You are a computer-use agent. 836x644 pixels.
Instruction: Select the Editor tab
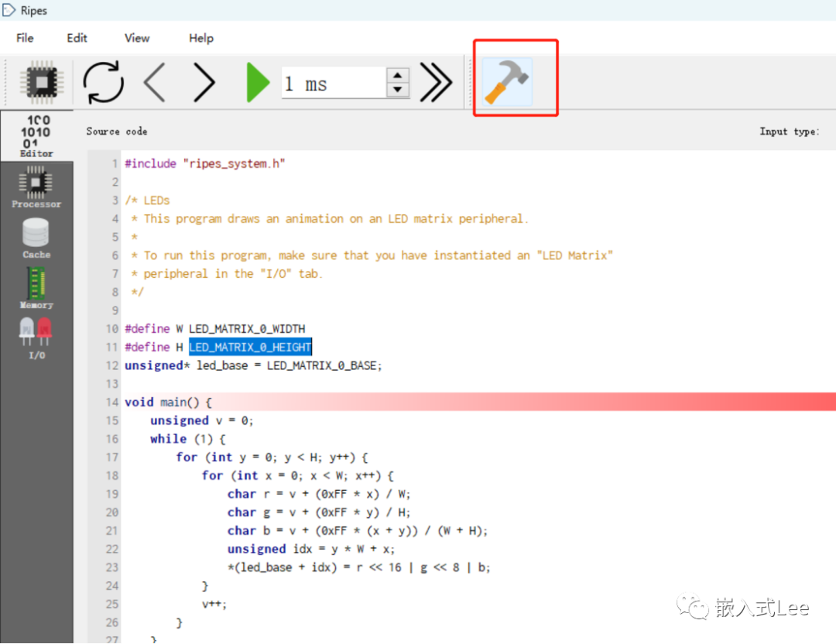36,136
